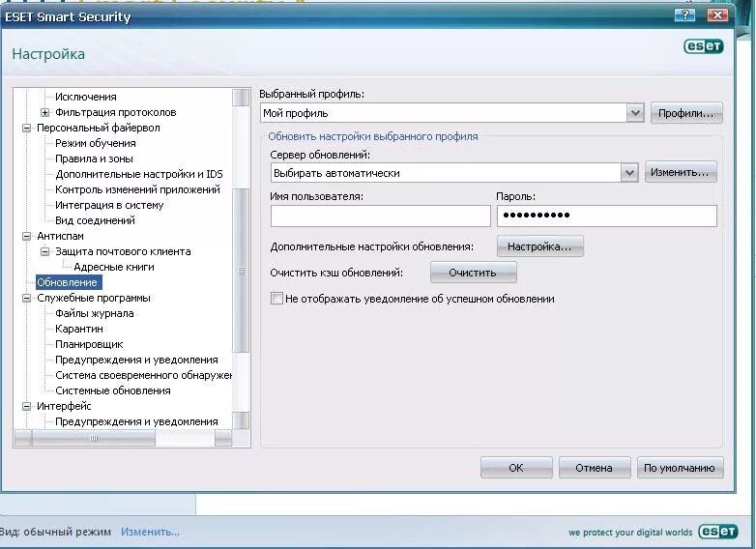The image size is (756, 549).
Task: Collapse the Персональный файервол tree node
Action: click(26, 128)
